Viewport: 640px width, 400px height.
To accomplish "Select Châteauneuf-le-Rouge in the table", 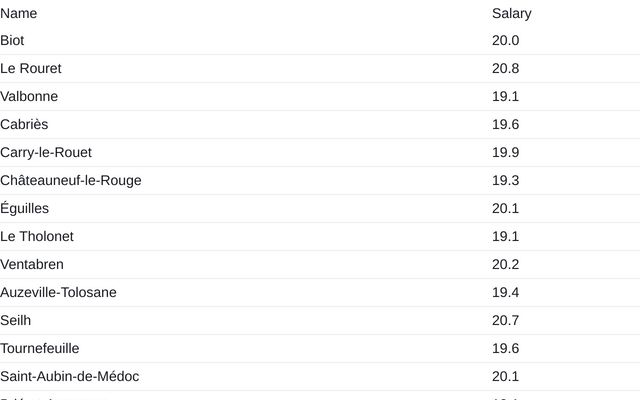I will point(71,180).
